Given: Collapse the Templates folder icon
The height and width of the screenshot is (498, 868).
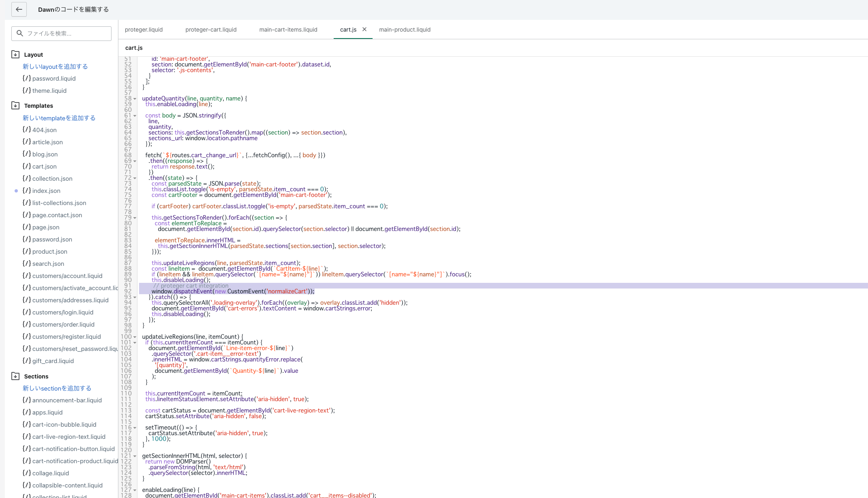Looking at the screenshot, I should 15,105.
